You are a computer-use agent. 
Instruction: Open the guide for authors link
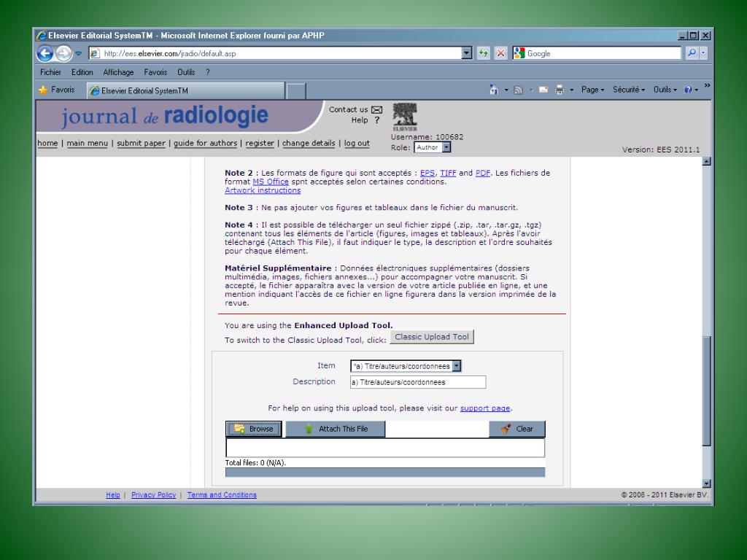point(205,143)
